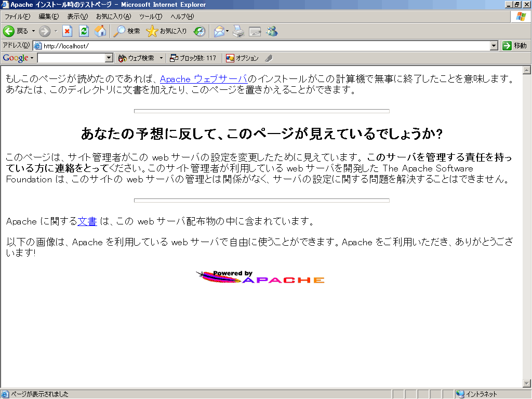Open Google toolbar options (オプション)

[242, 58]
